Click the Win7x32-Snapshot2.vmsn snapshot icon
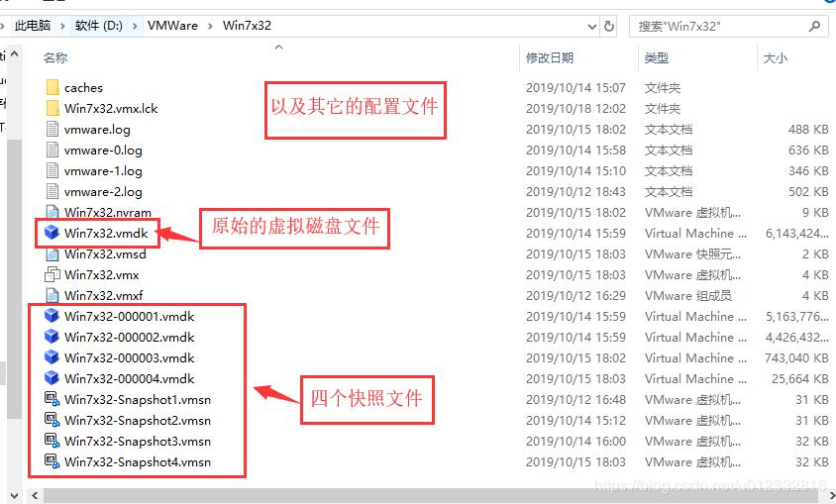 (x=52, y=420)
